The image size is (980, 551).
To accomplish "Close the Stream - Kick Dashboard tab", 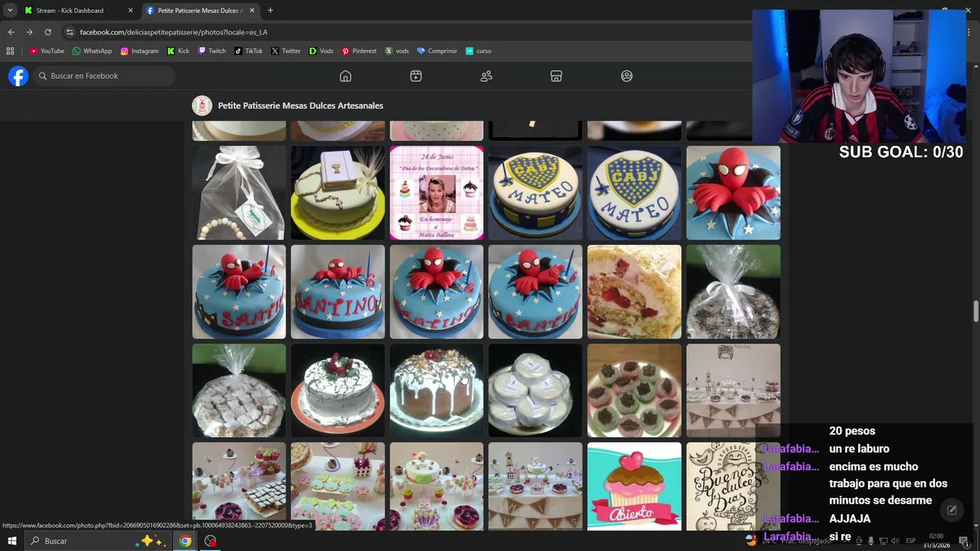I will coord(130,11).
